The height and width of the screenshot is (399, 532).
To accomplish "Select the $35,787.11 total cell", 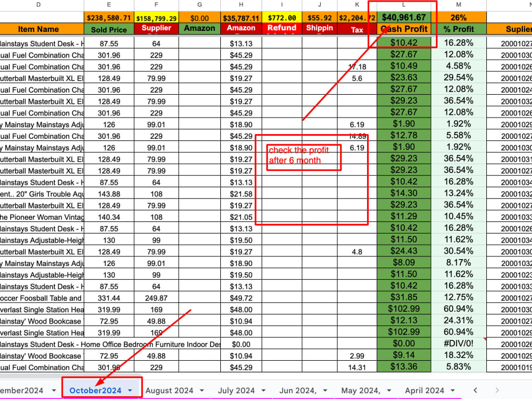I will tap(241, 18).
